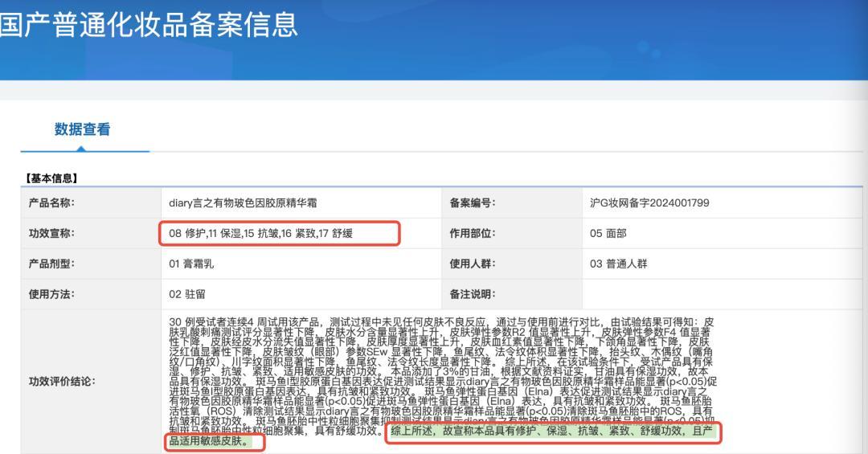868x454 pixels.
Task: Click the green highlighted 综上所述 conclusion sentence
Action: click(551, 432)
